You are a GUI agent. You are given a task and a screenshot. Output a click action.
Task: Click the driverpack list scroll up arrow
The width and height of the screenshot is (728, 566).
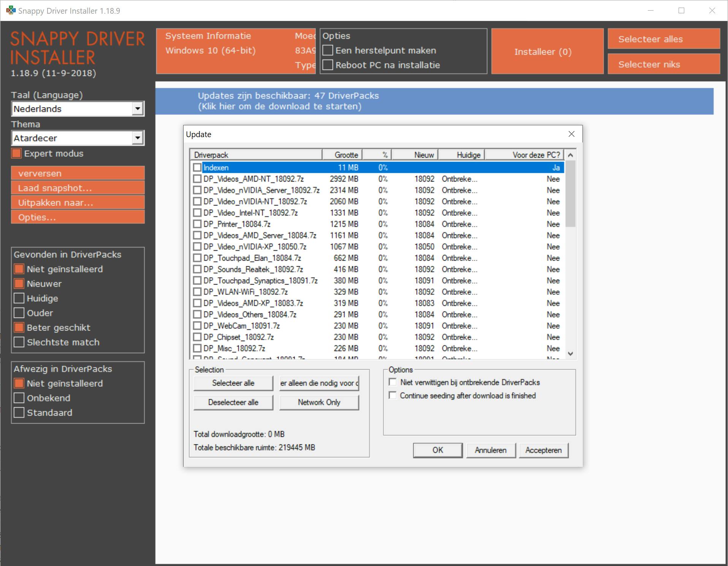(x=570, y=155)
